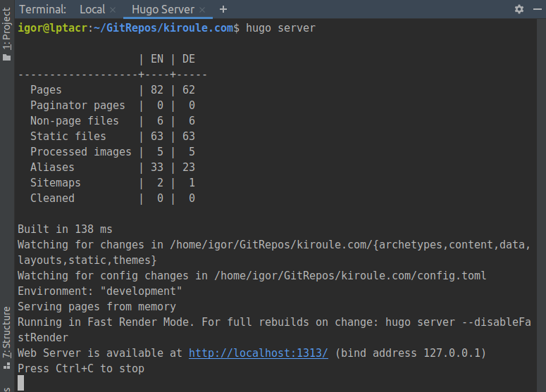The height and width of the screenshot is (392, 546).
Task: Hide the terminal tool window
Action: point(538,9)
